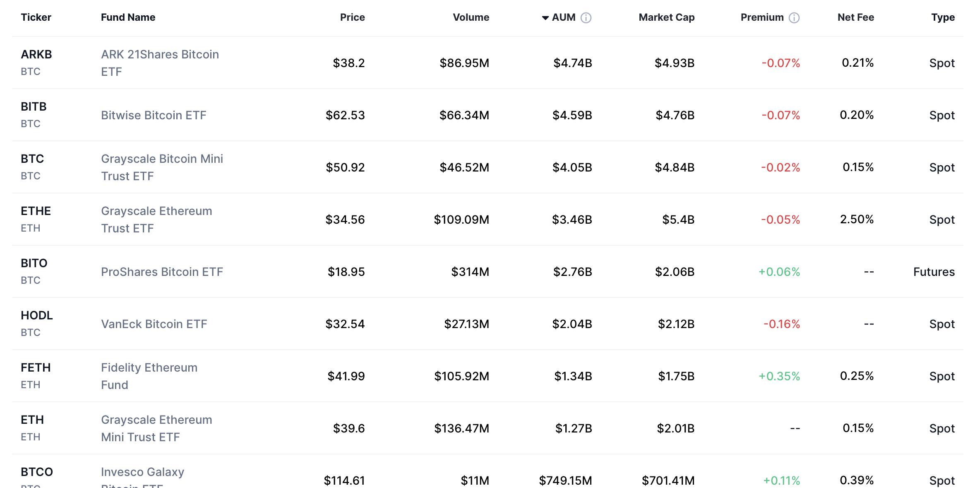Image resolution: width=980 pixels, height=488 pixels.
Task: Sort by Market Cap header
Action: (666, 17)
